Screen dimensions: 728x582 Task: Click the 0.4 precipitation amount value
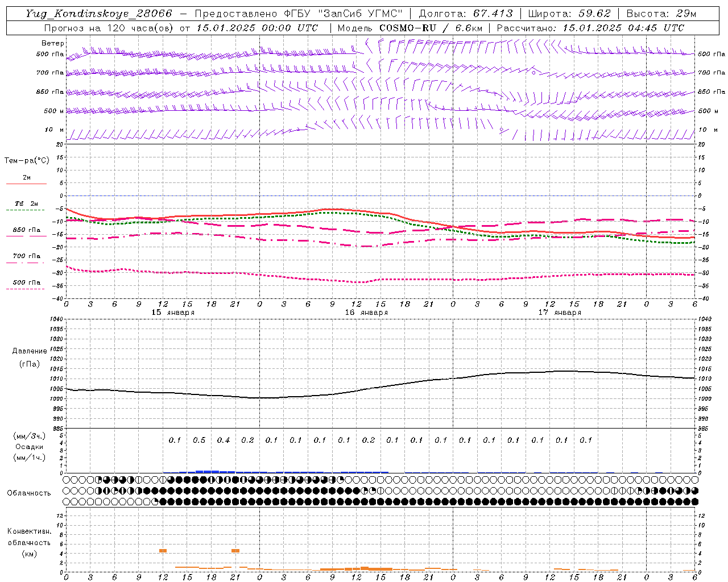224,440
